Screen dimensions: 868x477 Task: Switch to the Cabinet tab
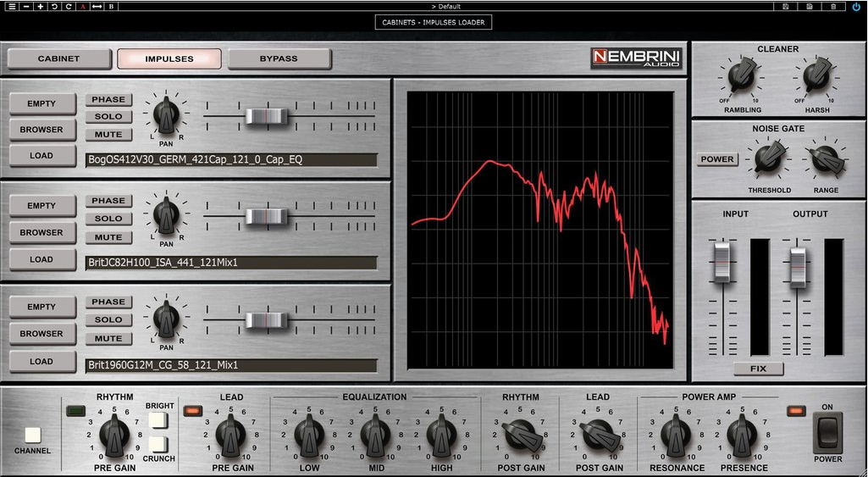[58, 58]
